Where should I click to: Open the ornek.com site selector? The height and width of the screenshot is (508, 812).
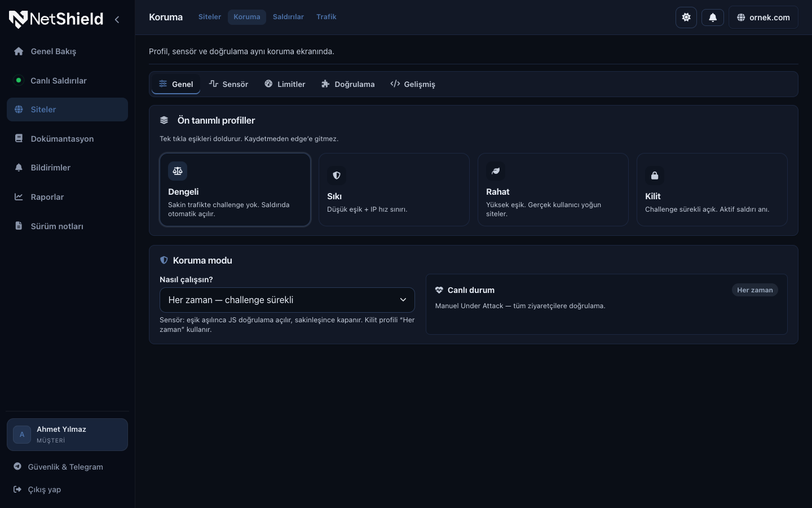coord(764,17)
